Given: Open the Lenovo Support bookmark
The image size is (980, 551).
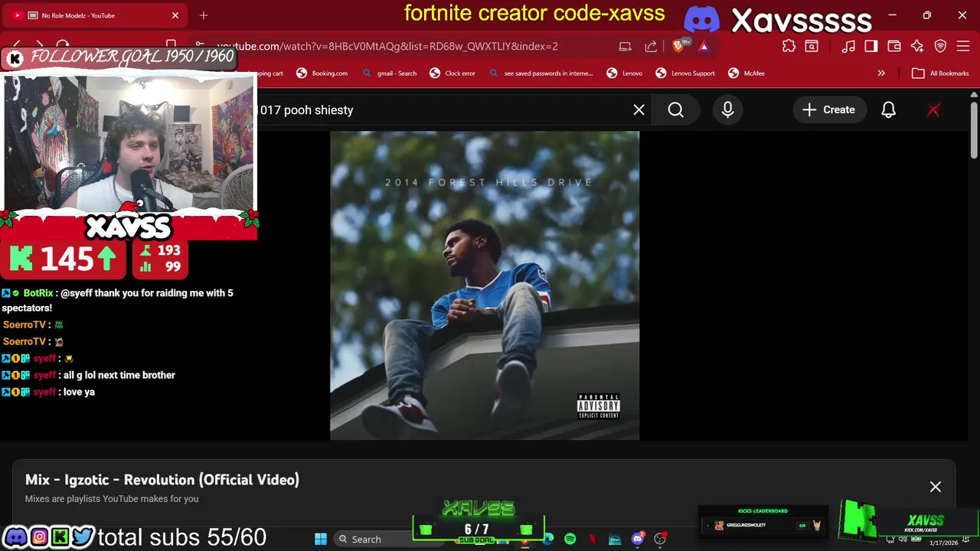Looking at the screenshot, I should pos(685,73).
